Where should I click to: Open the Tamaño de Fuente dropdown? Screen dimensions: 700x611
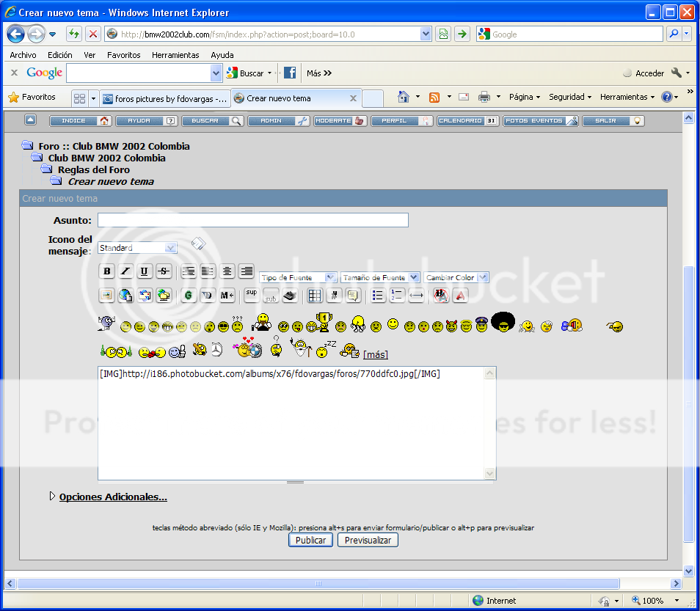pyautogui.click(x=380, y=277)
